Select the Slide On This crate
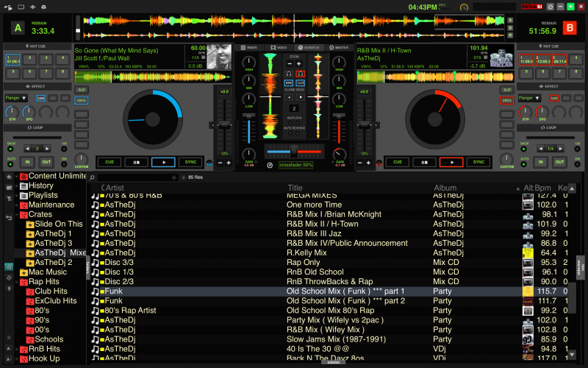 point(54,224)
